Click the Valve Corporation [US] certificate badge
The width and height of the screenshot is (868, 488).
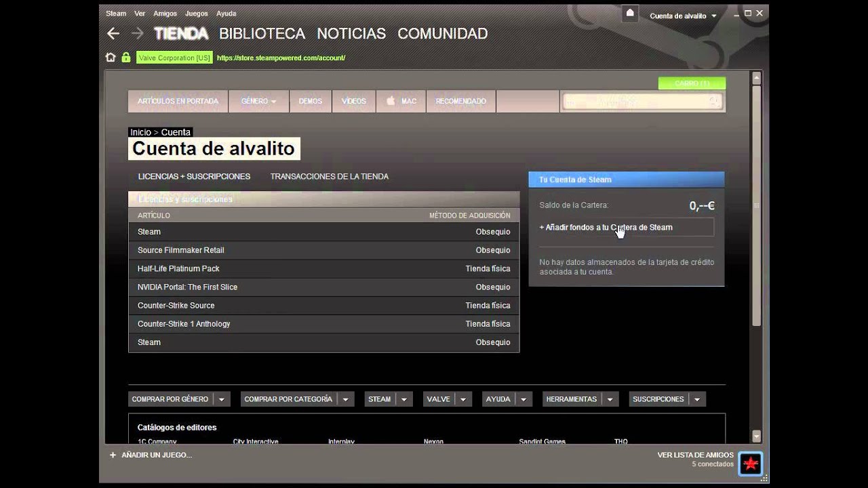174,58
